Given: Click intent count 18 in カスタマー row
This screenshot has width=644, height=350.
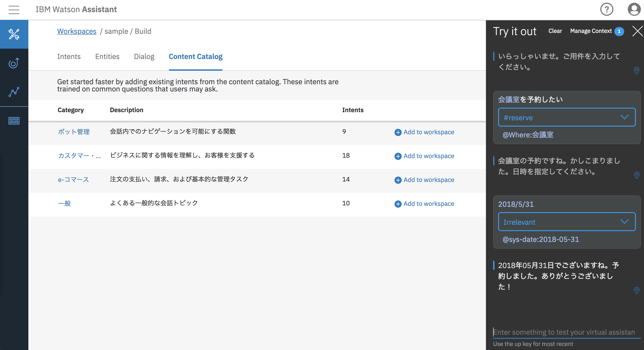Looking at the screenshot, I should [346, 155].
